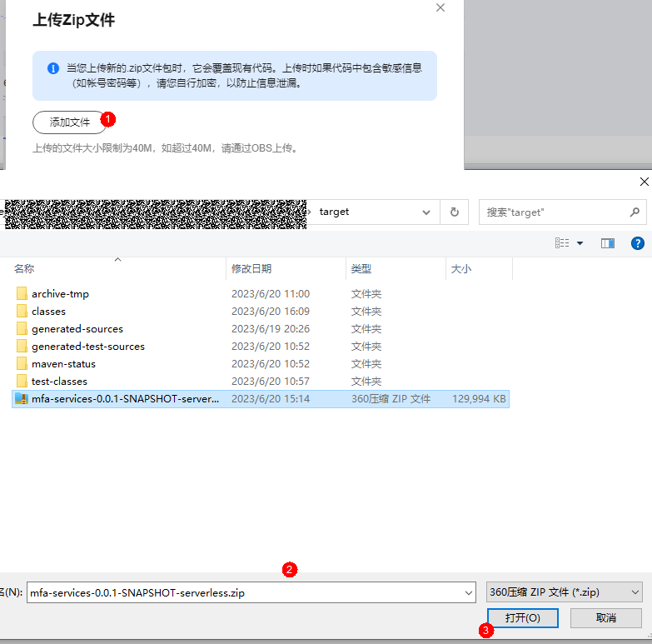Select the archive-tmp folder icon
The image size is (652, 644).
[x=22, y=294]
